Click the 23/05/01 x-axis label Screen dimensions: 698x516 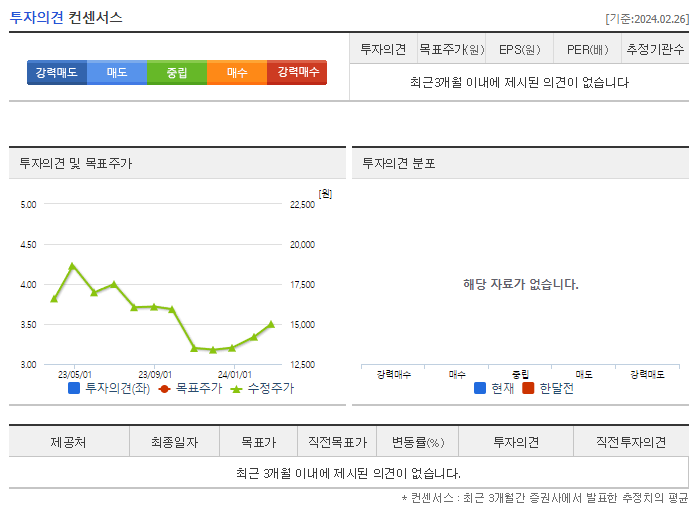point(75,375)
